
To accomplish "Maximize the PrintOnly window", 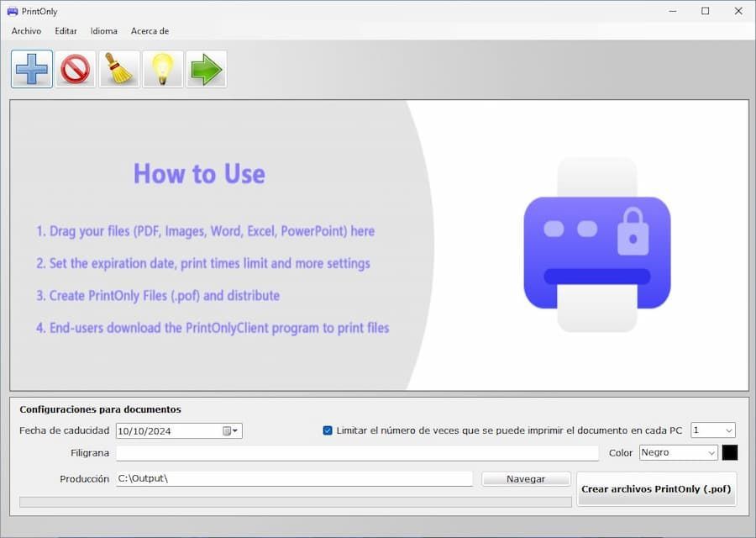I will pos(706,11).
